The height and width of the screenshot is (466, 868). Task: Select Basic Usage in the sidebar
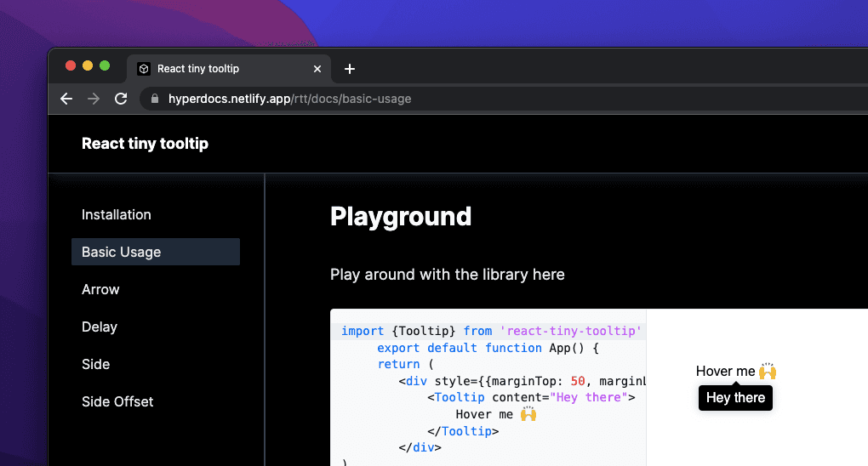[121, 252]
